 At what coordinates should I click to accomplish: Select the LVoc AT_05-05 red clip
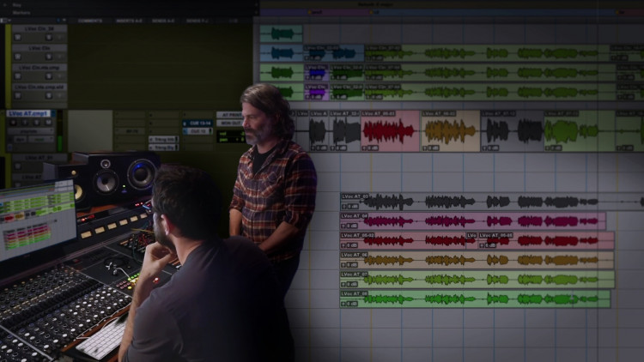pyautogui.click(x=546, y=240)
